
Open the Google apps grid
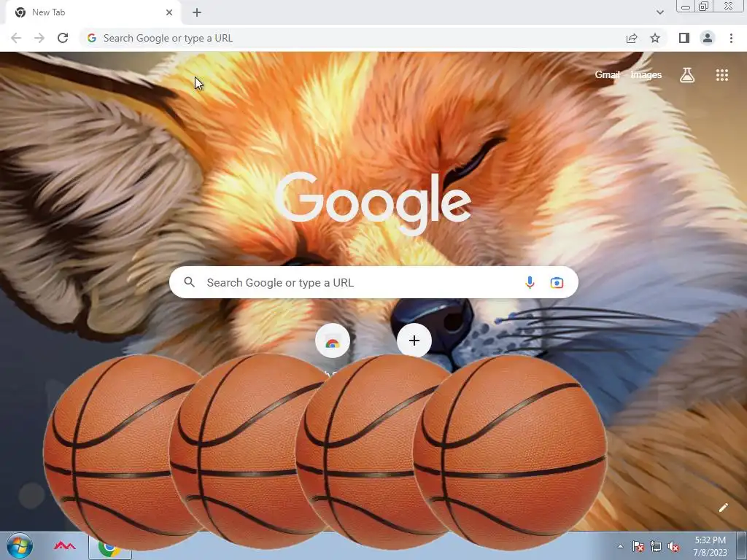(x=722, y=75)
